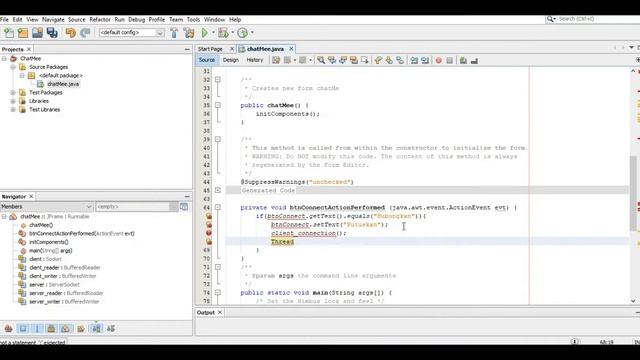Click the error mark on line 67 gutter
Image resolution: width=640 pixels, height=360 pixels.
(x=209, y=233)
